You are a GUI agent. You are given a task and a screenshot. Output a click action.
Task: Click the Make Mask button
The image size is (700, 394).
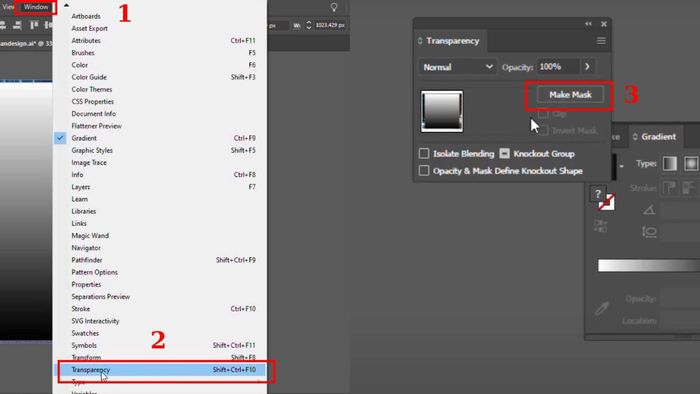[571, 95]
